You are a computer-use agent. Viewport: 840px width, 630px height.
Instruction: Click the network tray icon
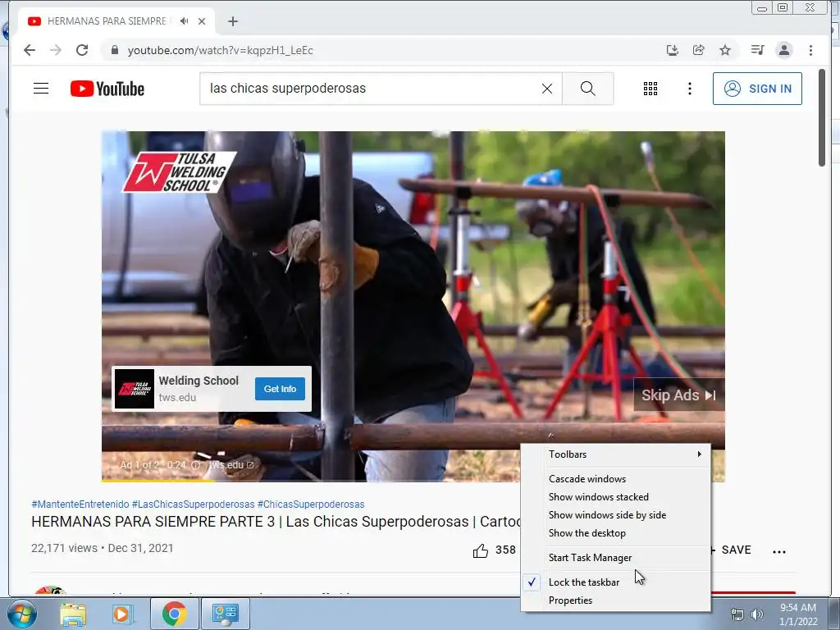pyautogui.click(x=737, y=614)
